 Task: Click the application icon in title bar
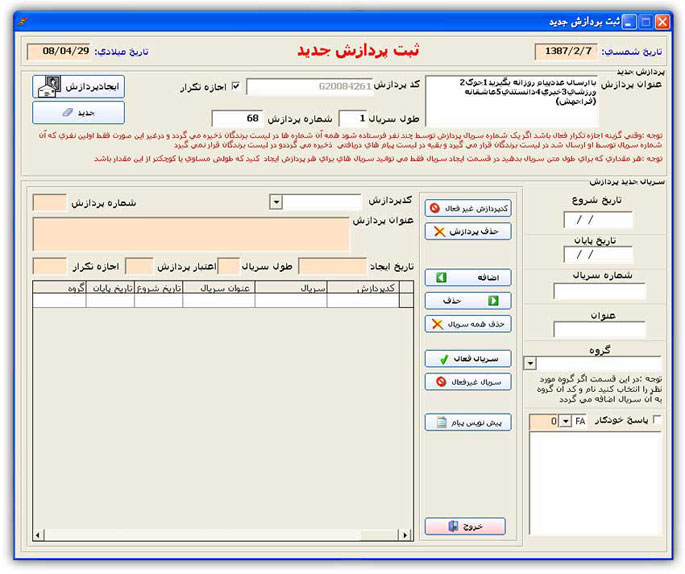(x=22, y=21)
